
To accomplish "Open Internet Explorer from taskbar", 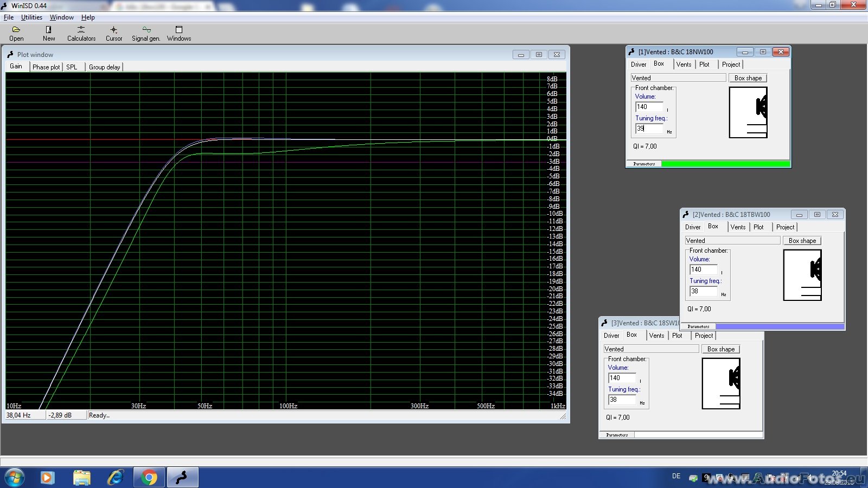I will (x=115, y=478).
